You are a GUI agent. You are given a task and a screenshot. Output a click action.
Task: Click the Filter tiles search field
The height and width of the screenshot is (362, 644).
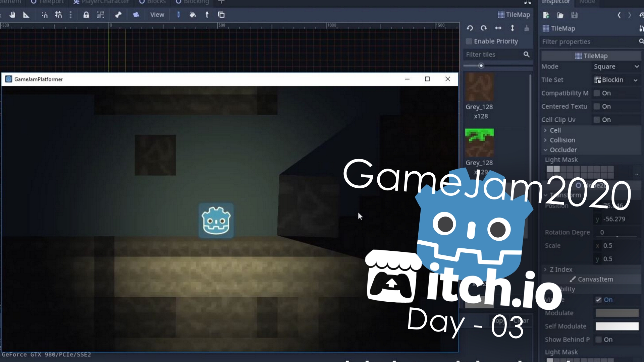click(x=493, y=55)
